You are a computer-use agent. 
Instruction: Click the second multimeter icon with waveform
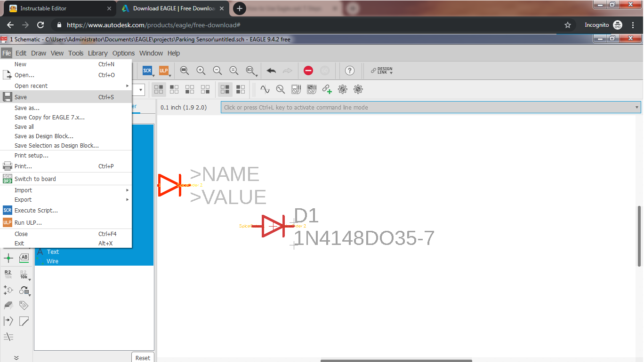312,89
